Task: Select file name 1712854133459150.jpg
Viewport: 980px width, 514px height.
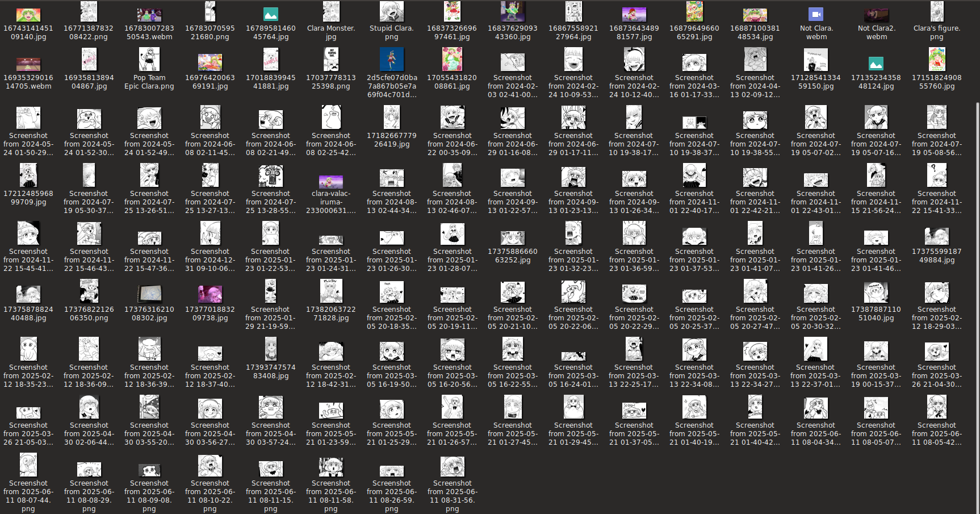Action: click(816, 82)
